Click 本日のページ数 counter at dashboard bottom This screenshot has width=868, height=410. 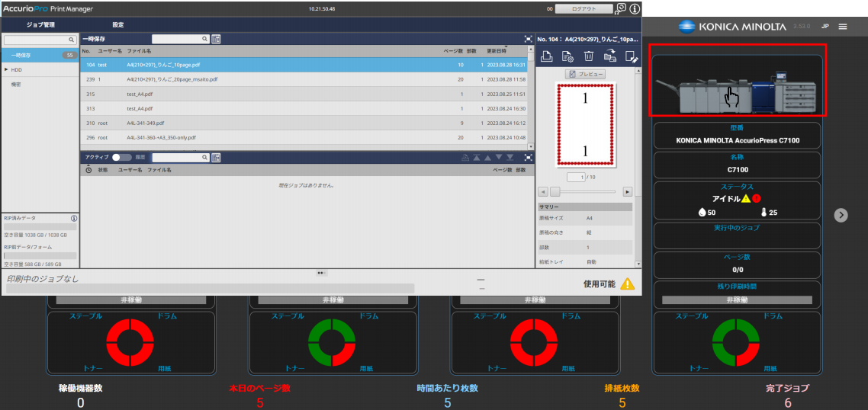click(x=259, y=395)
